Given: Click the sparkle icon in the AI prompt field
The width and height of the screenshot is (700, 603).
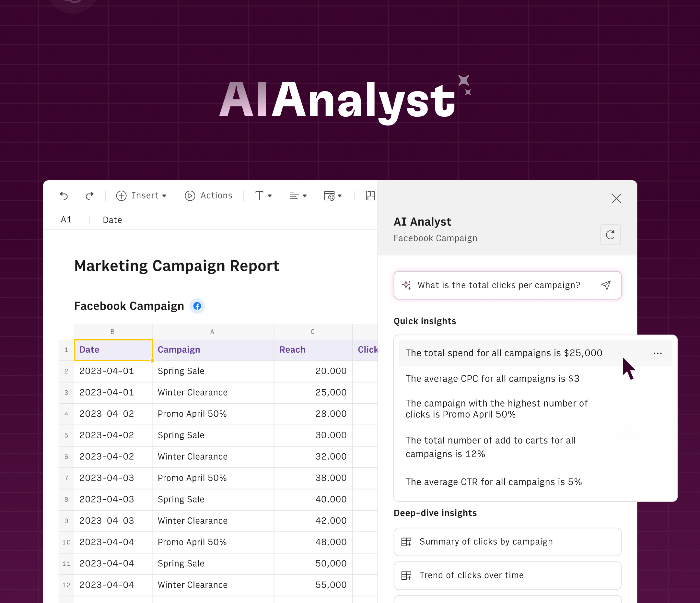Looking at the screenshot, I should click(x=406, y=285).
